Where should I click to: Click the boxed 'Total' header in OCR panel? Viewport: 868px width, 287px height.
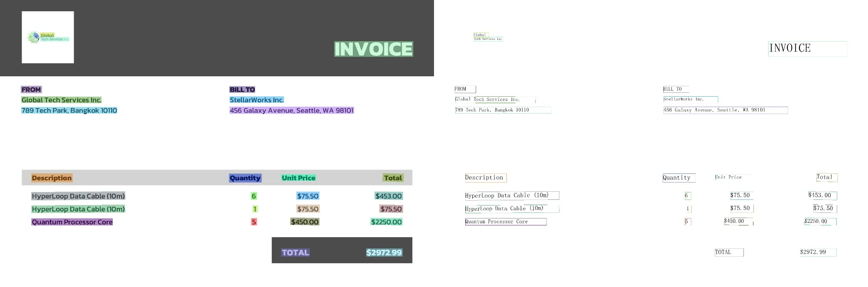coord(827,177)
